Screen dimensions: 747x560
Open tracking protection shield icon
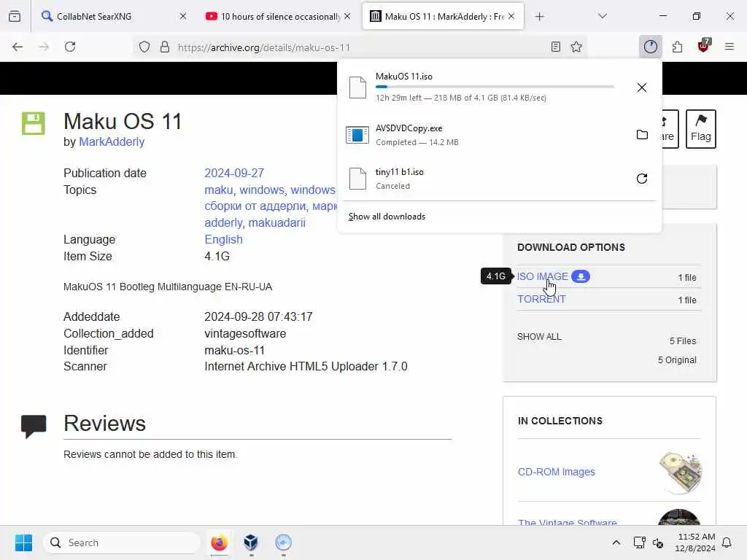coord(144,47)
